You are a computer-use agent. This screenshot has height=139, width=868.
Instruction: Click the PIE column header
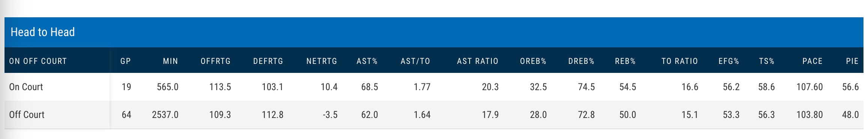852,61
